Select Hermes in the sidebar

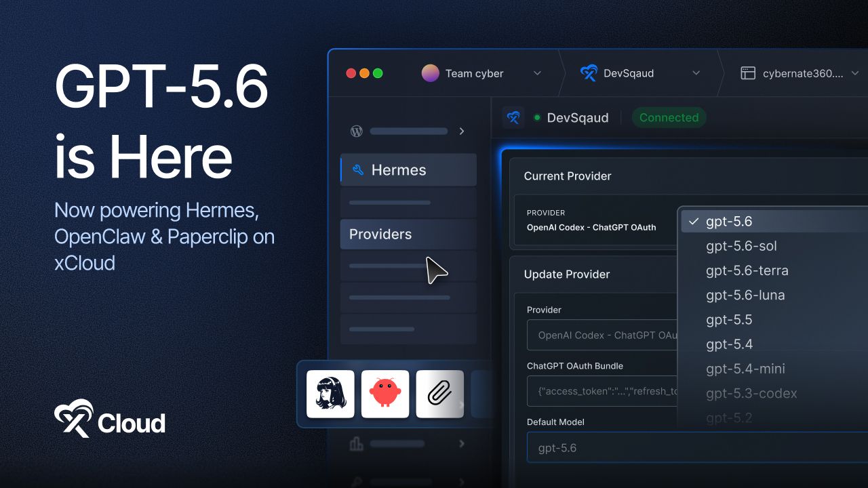[x=408, y=170]
